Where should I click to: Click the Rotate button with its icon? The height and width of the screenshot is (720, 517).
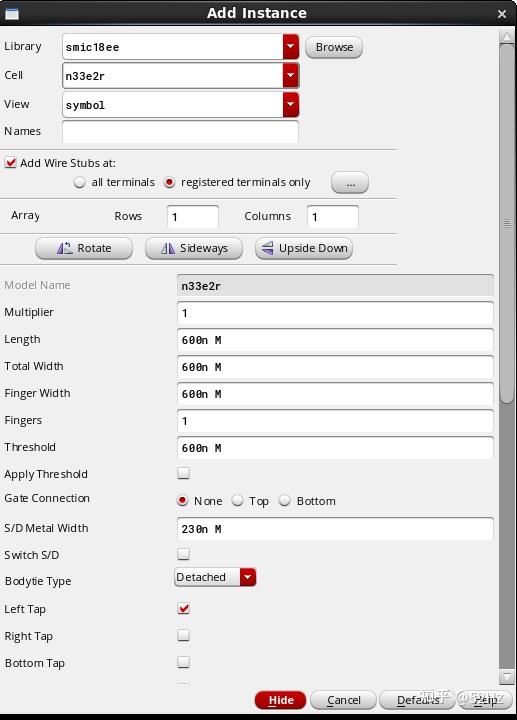[84, 248]
